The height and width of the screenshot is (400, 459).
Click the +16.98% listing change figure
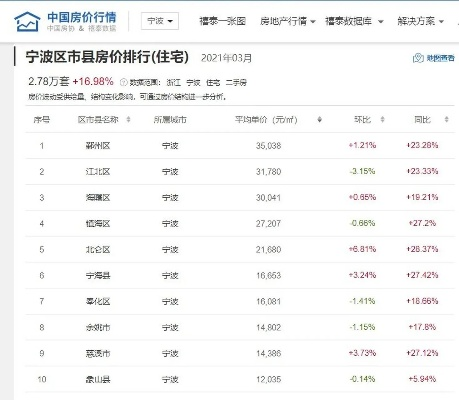[x=93, y=81]
